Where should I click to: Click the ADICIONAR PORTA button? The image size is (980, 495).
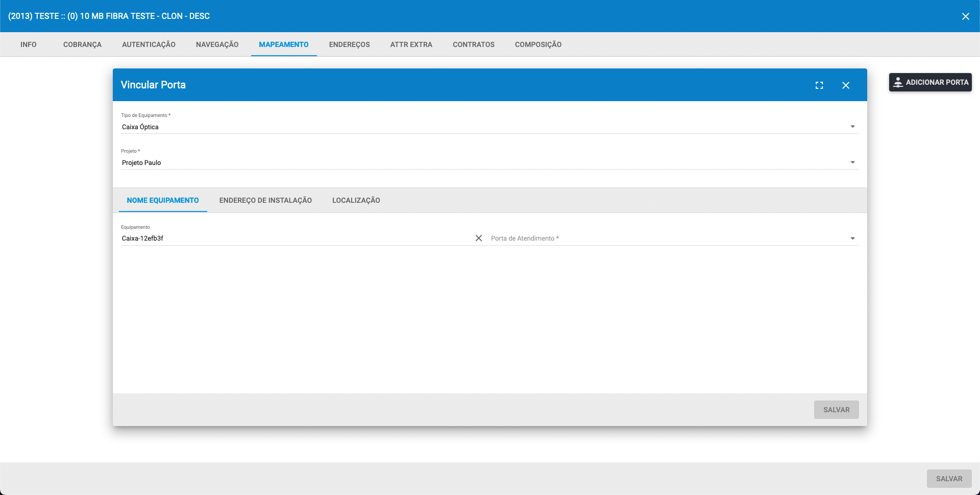click(x=930, y=82)
